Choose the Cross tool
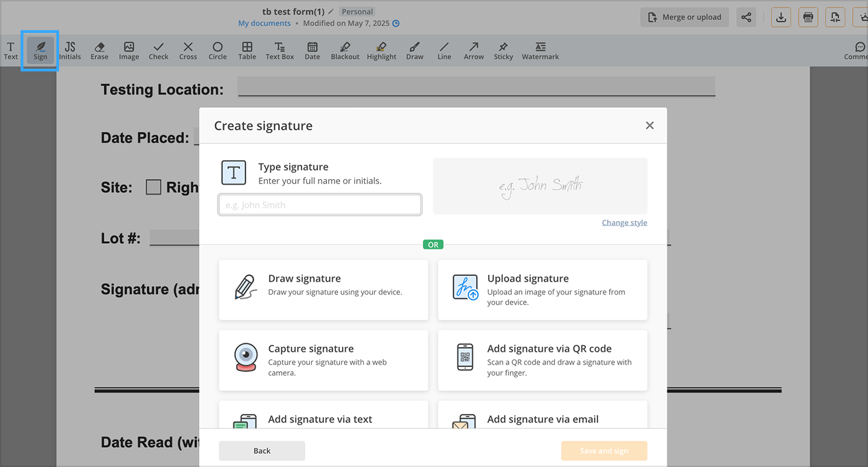 pyautogui.click(x=187, y=50)
